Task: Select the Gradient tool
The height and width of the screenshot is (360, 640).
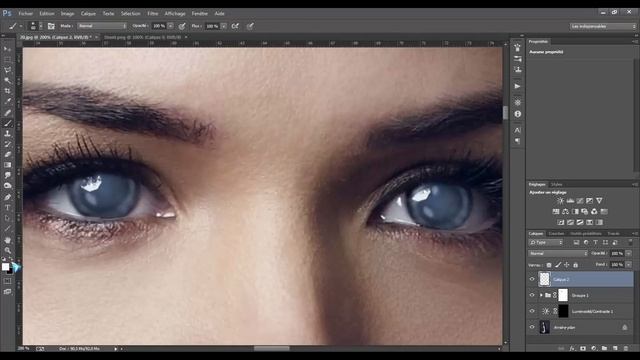Action: click(7, 165)
